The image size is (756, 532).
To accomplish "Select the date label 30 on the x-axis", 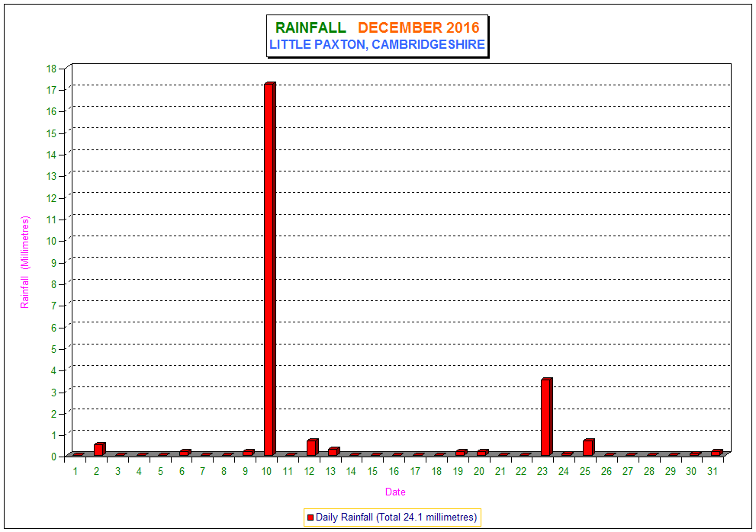I will click(691, 471).
